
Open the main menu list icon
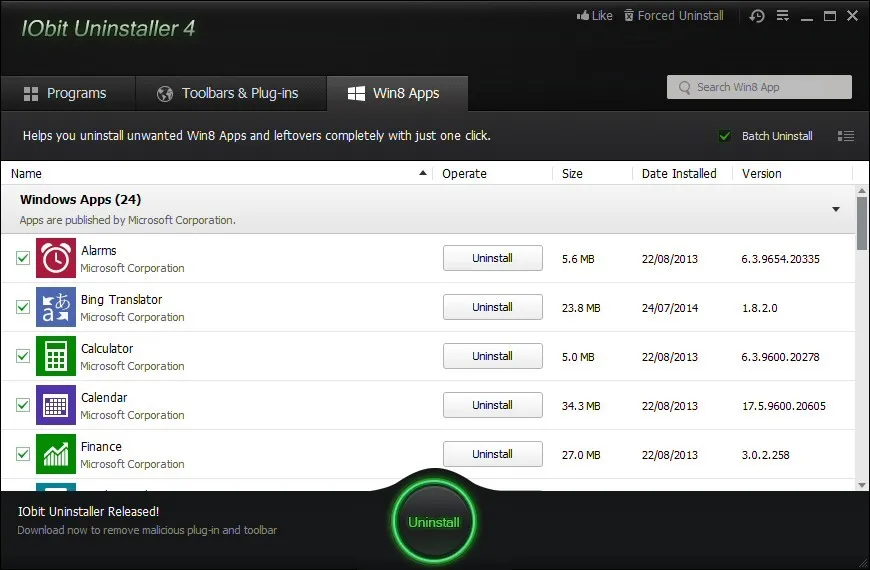(783, 16)
